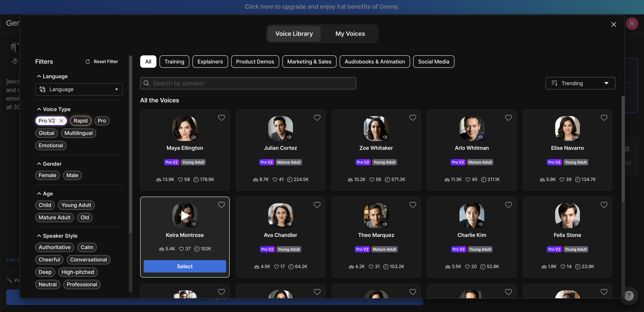Click the Search by speaker field
Screen dimensions: 644x312
pyautogui.click(x=248, y=83)
